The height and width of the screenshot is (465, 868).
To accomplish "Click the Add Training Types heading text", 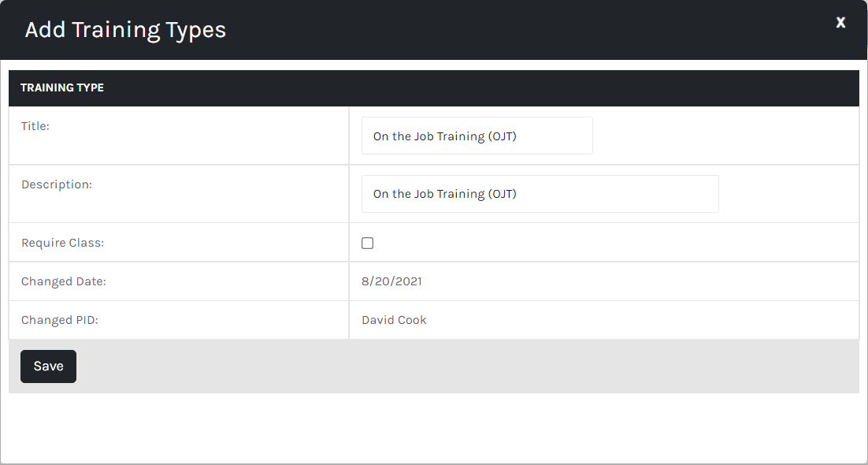I will (x=125, y=30).
